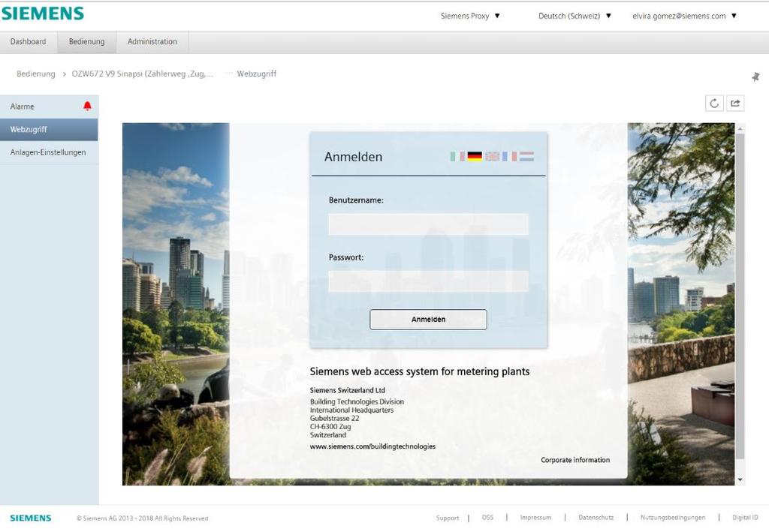Switch to the Bedienung tab

87,41
